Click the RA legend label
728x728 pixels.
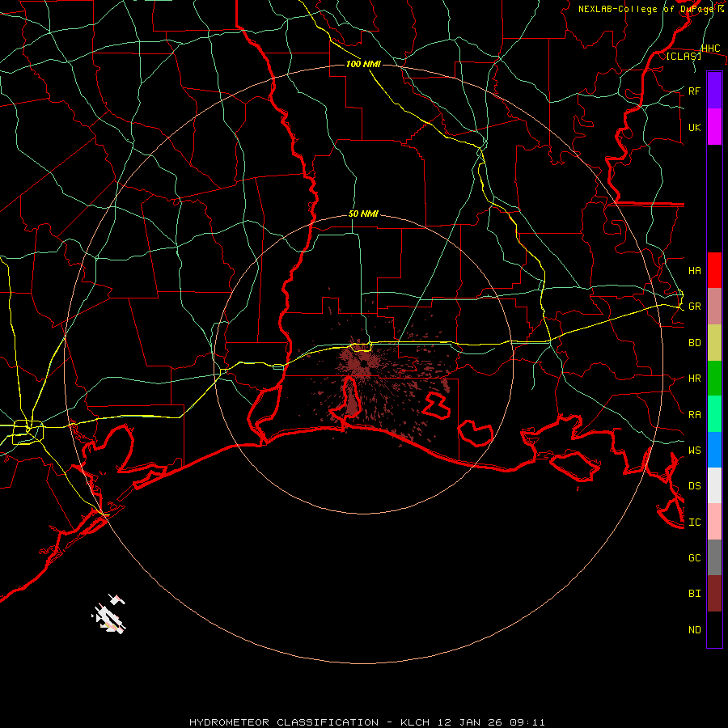click(694, 414)
